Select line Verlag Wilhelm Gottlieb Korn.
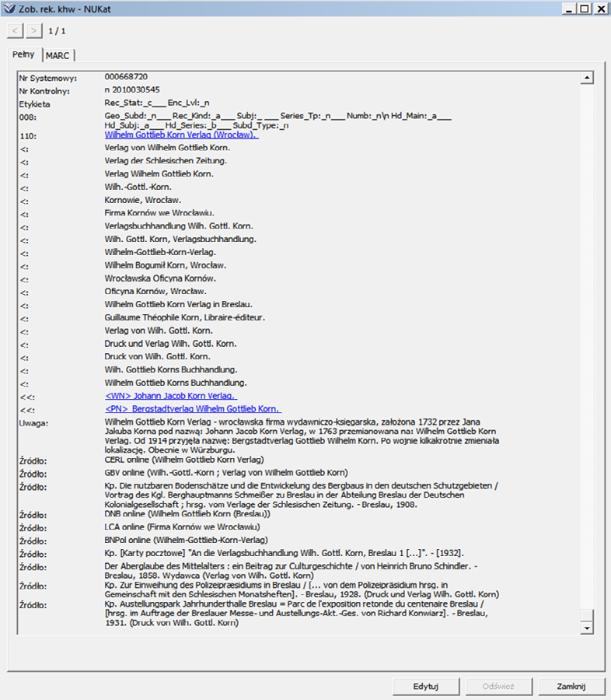 point(159,173)
